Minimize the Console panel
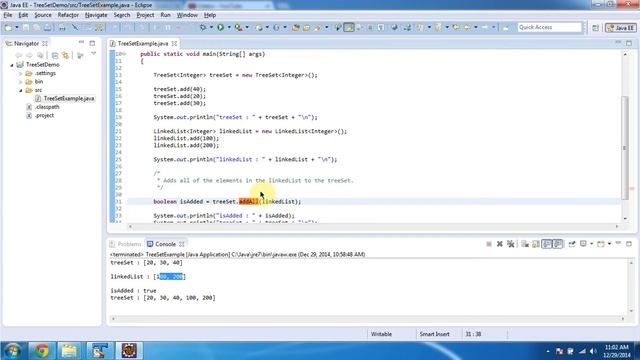This screenshot has width=640, height=360. [618, 243]
